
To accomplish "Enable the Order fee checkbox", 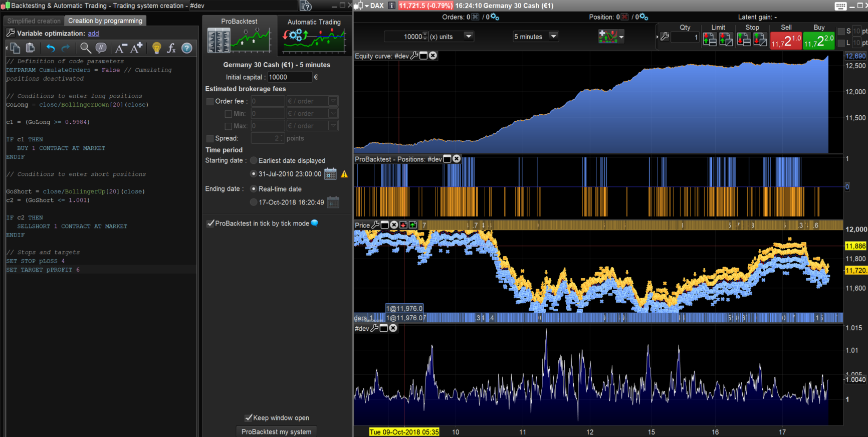I will [x=210, y=101].
